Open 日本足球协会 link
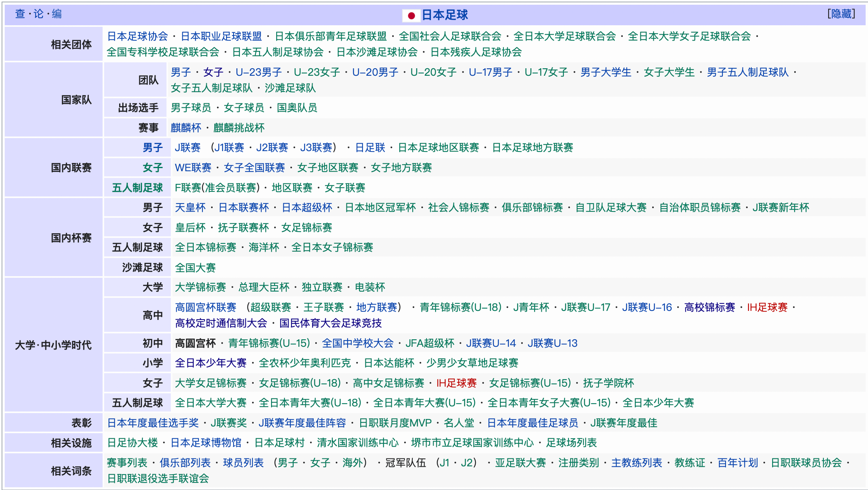This screenshot has width=868, height=490. 138,36
